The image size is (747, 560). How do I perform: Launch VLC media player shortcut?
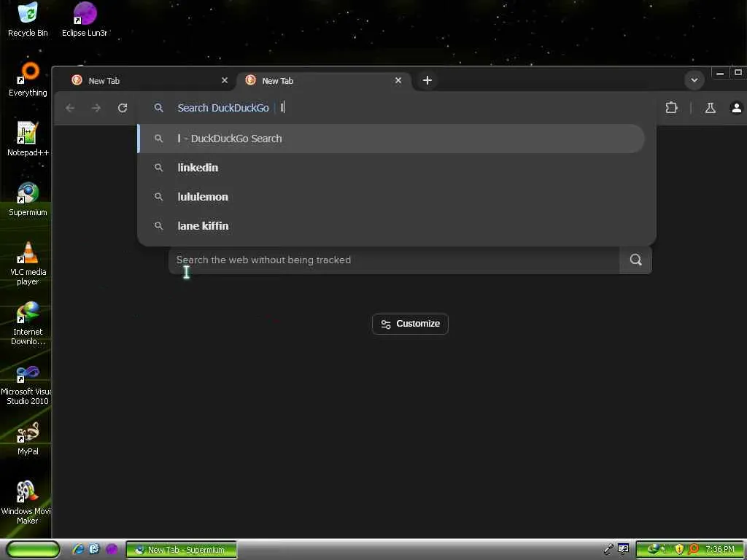(x=28, y=262)
